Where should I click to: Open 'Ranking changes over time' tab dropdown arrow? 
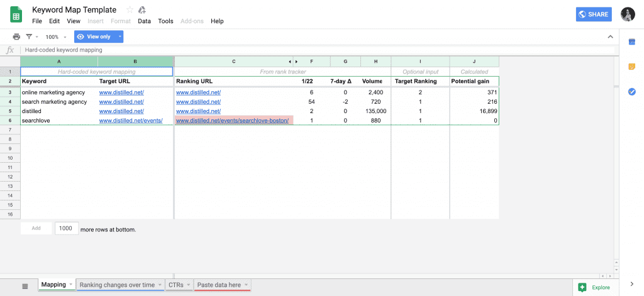tap(160, 285)
